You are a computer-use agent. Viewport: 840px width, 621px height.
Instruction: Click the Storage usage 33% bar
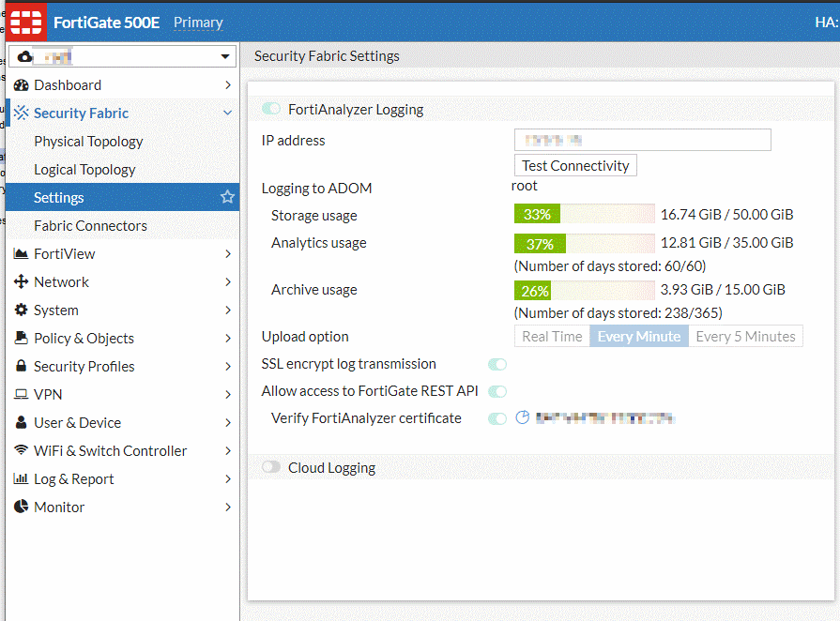point(584,214)
